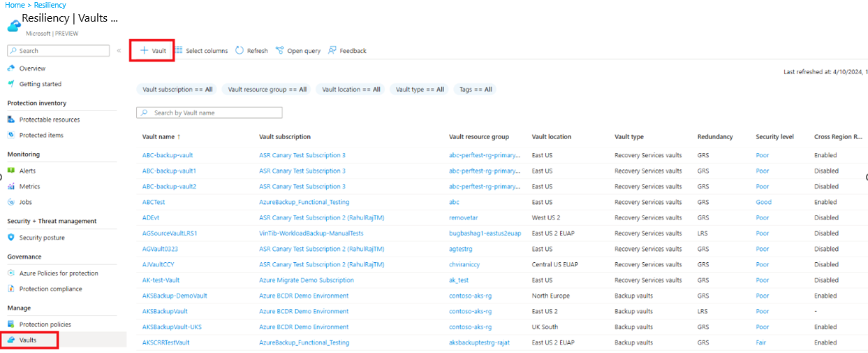Click the Good security level for ABCTest
868x353 pixels.
click(x=764, y=202)
